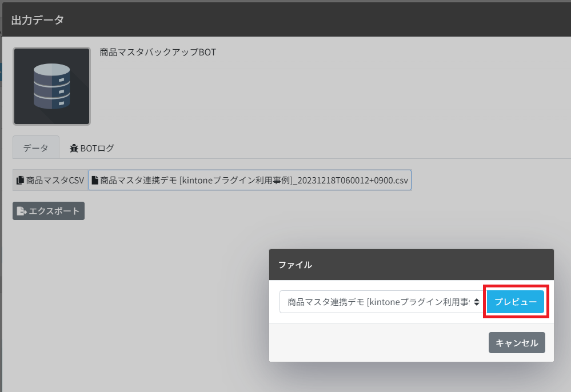This screenshot has width=571, height=392.
Task: Click the 出力データ header title
Action: tap(38, 20)
